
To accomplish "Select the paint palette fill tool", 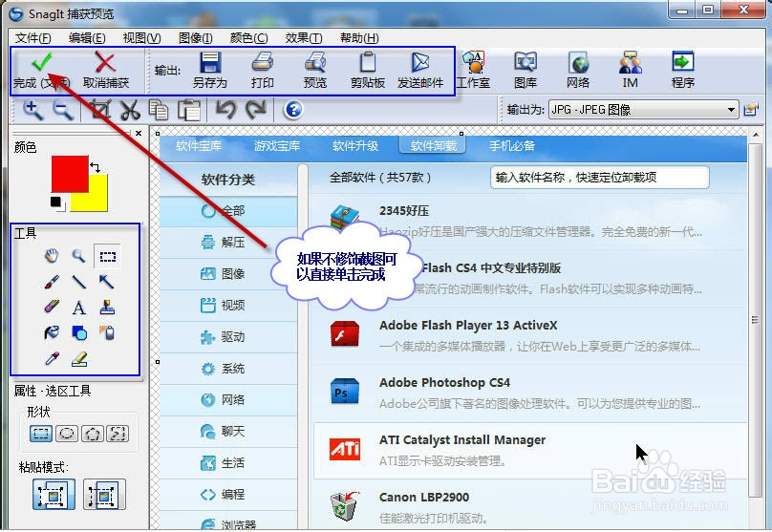I will pyautogui.click(x=52, y=333).
